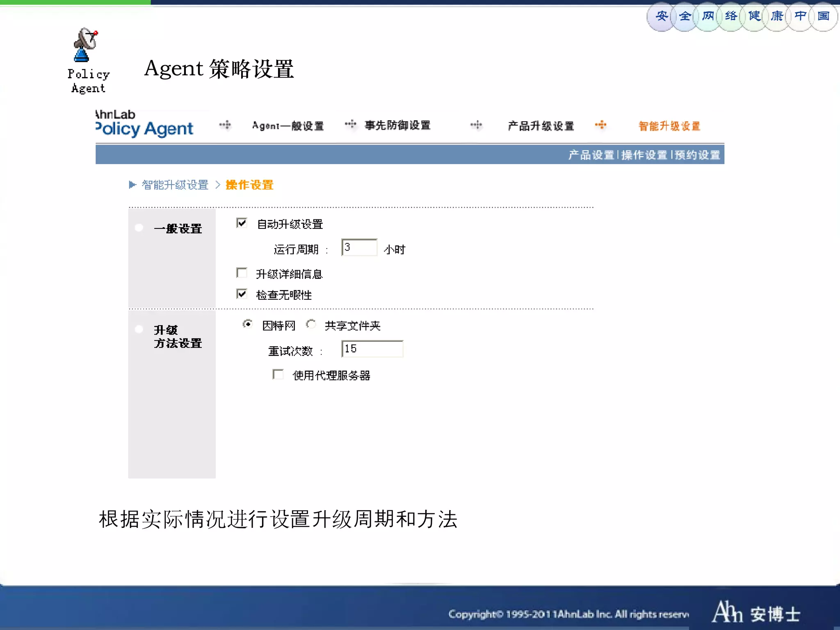Screen dimensions: 840x630
Task: Click the Copyright 1995-2011 AhnLab footer text
Action: point(568,614)
